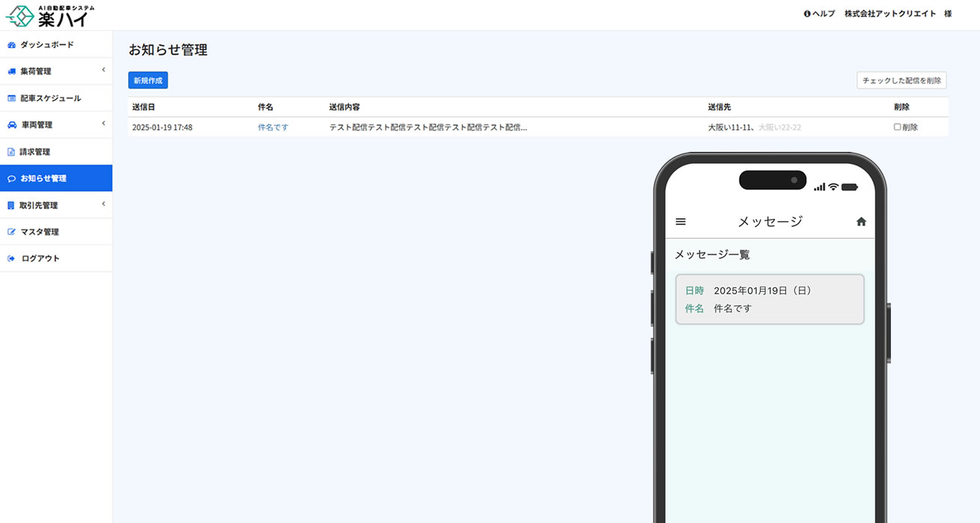Open 配車スケジュール from the sidebar
The height and width of the screenshot is (523, 980).
tap(50, 98)
